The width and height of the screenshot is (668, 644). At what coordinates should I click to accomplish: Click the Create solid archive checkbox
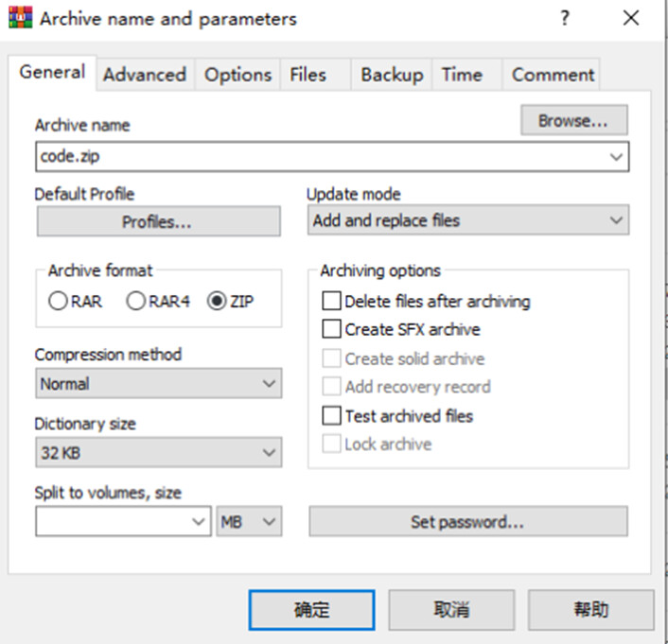point(332,358)
